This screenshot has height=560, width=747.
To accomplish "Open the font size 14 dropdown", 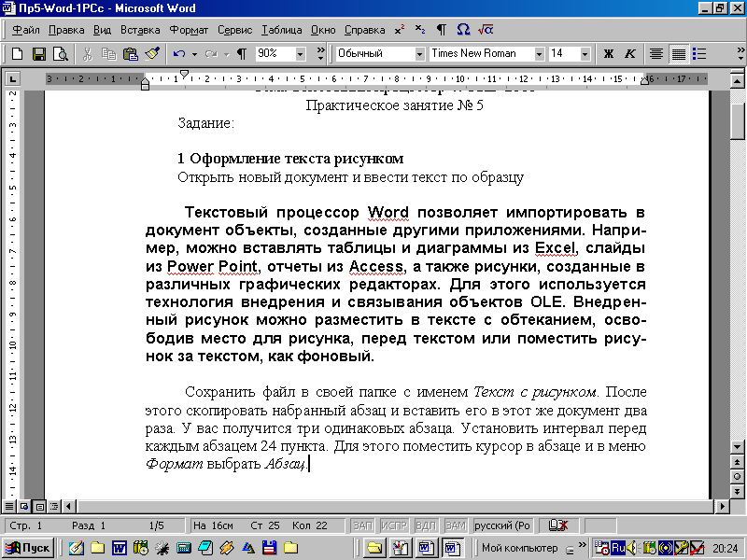I will pos(585,54).
